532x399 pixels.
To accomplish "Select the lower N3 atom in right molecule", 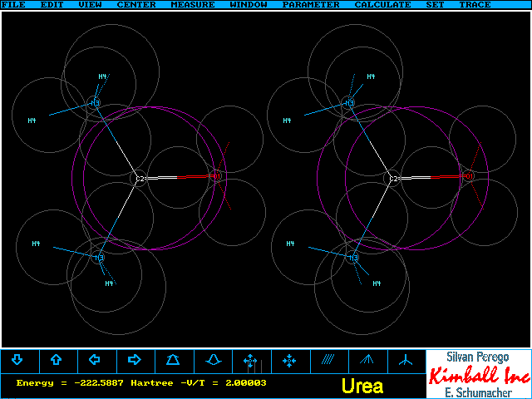I will [x=353, y=258].
